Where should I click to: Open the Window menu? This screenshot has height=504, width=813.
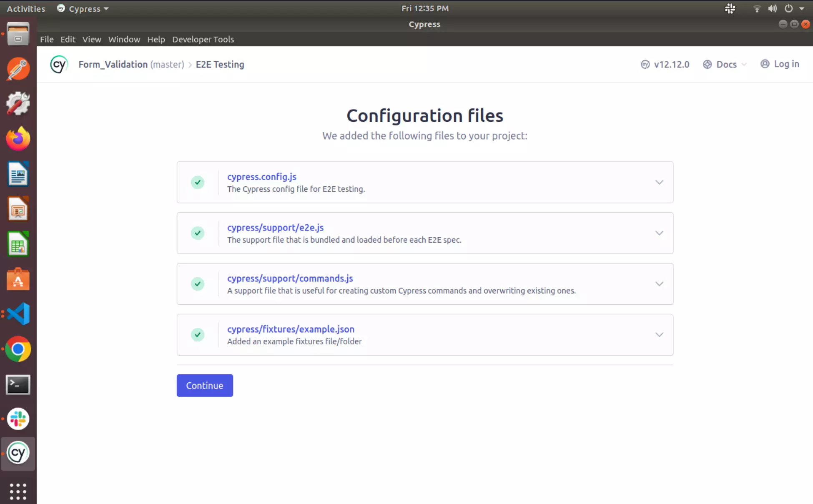[124, 39]
